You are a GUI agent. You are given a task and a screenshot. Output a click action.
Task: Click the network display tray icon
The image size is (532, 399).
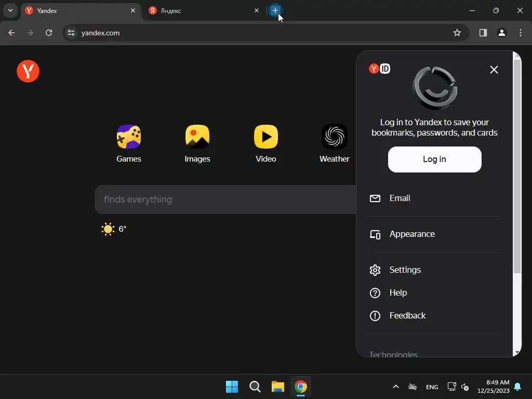(x=451, y=387)
